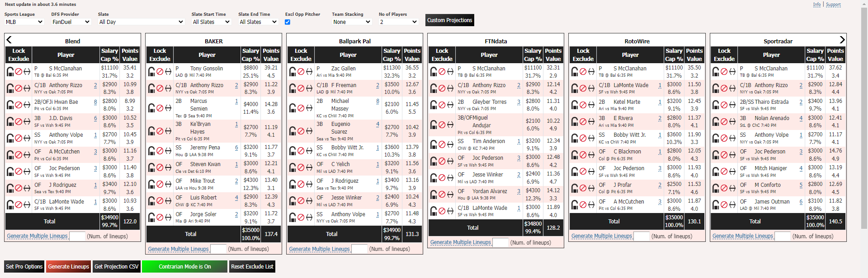Lock Zac Gallen in Ballpark Pal lineup
Screen dimensions: 868x278
tap(292, 71)
